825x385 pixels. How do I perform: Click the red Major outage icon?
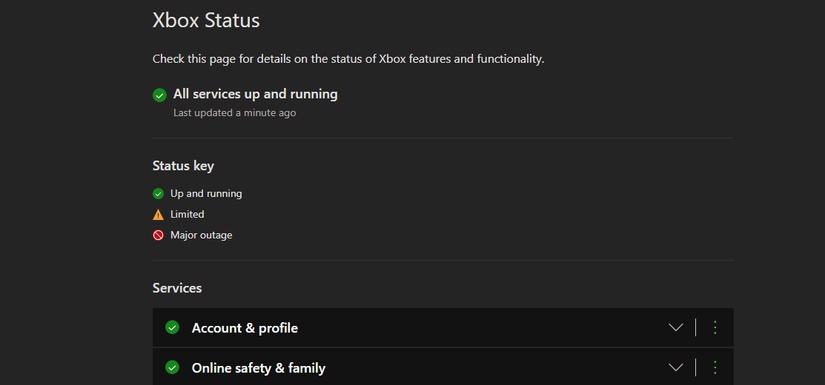coord(158,236)
